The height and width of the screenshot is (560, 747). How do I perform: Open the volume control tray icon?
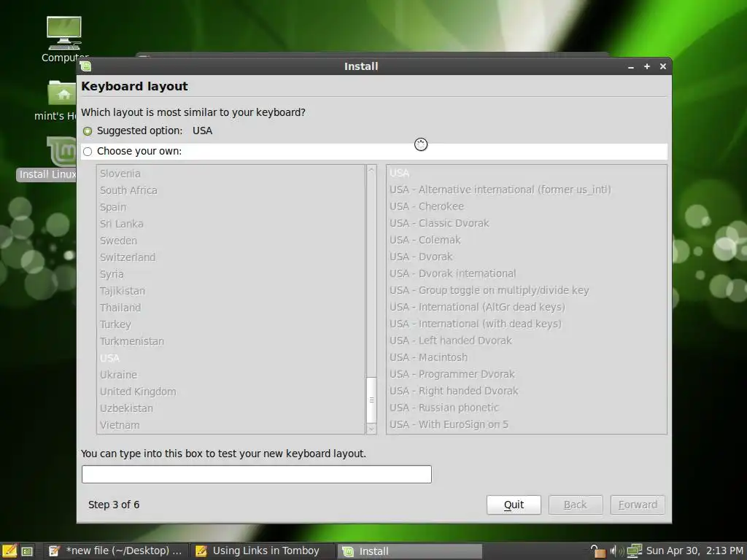[616, 551]
